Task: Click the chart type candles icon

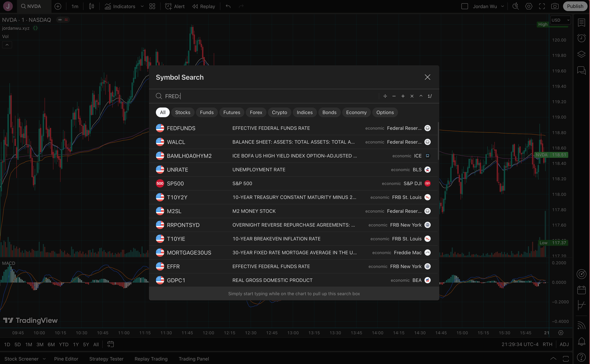Action: pyautogui.click(x=91, y=7)
